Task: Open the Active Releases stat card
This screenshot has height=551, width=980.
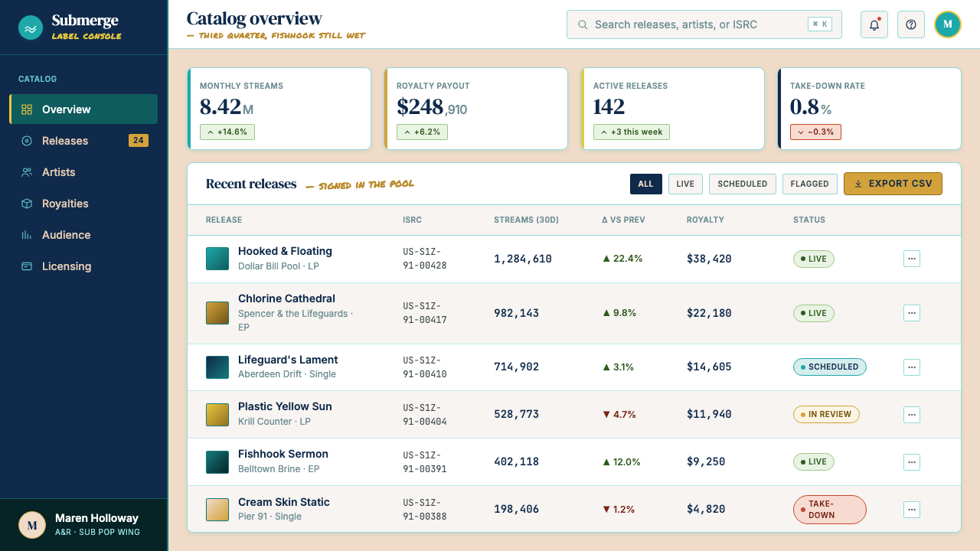Action: (673, 109)
